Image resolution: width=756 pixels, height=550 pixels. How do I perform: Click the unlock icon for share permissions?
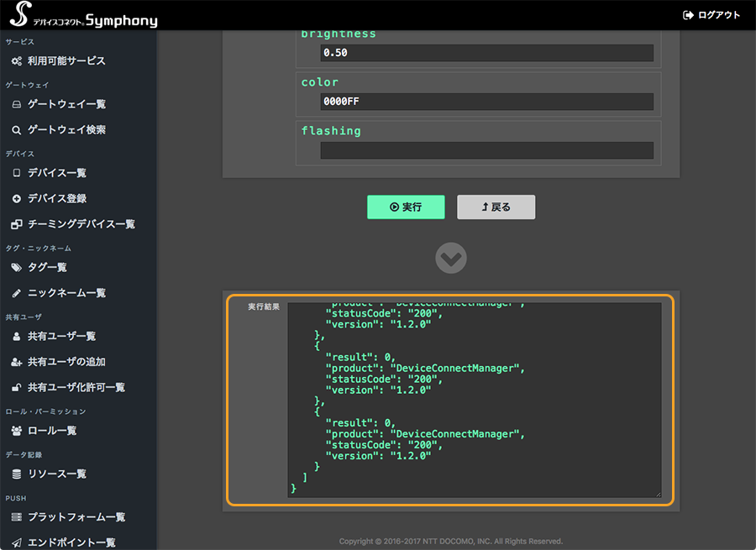tap(17, 387)
